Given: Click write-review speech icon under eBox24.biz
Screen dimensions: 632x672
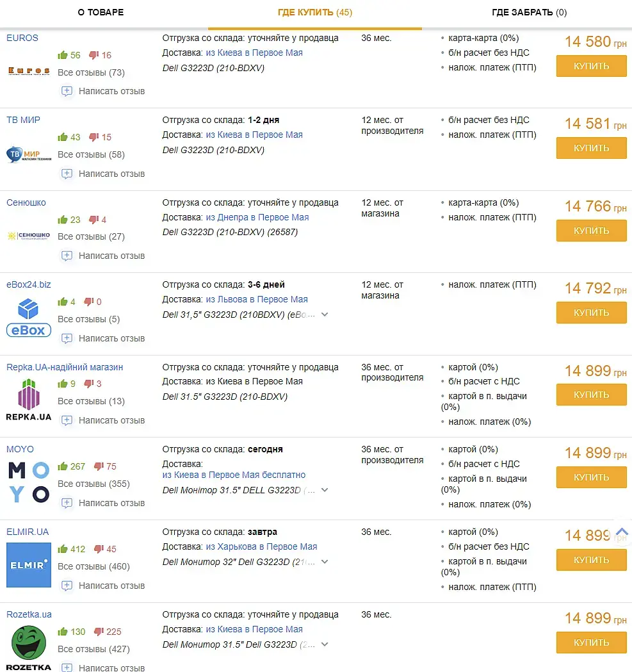Looking at the screenshot, I should (x=67, y=338).
